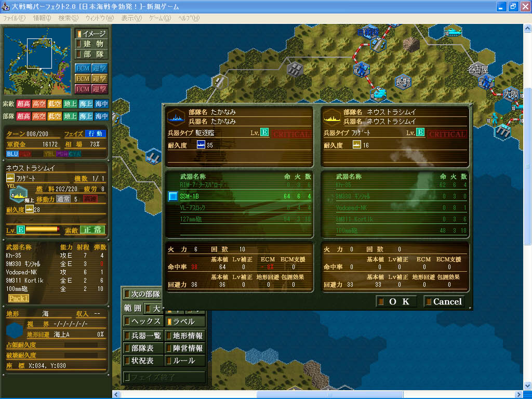Screen dimensions: 532x399
Task: Confirm attack with OK button
Action: (396, 302)
